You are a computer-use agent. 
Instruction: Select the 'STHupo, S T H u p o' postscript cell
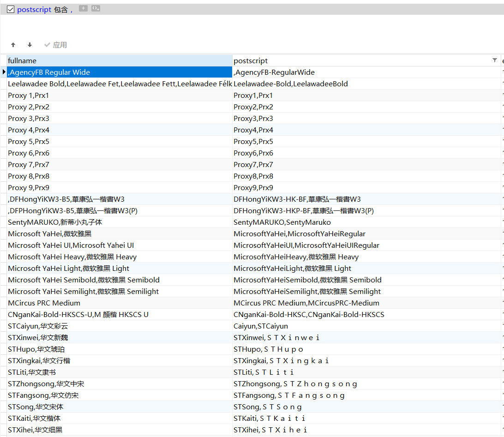coord(366,350)
